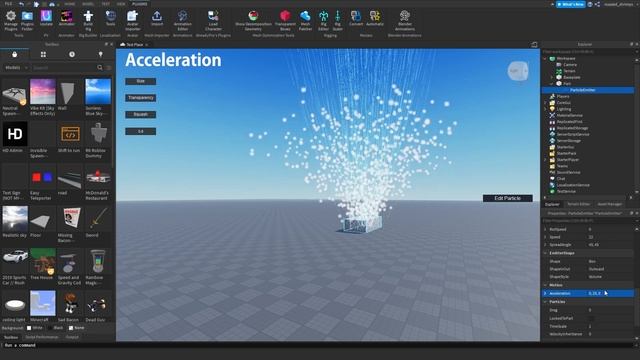Open the Blender Animations plugin
The width and height of the screenshot is (640, 360).
pyautogui.click(x=404, y=20)
